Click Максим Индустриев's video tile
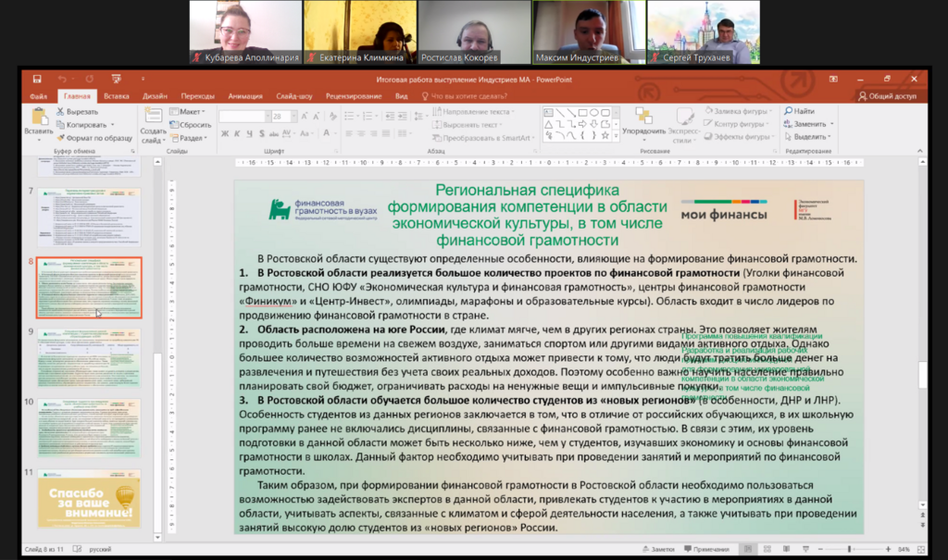This screenshot has height=560, width=948. click(589, 32)
